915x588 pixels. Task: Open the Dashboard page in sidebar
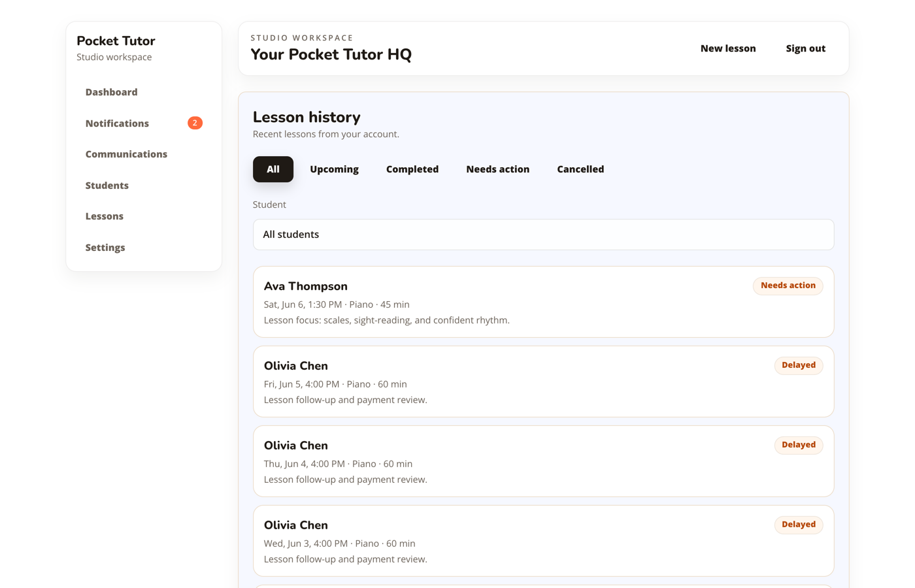point(144,92)
